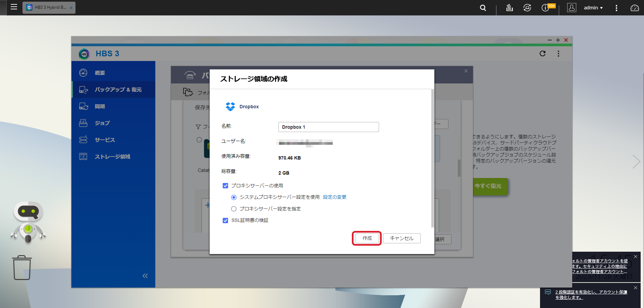Viewport: 644px width, 308px height.
Task: Open the 同期 sync section
Action: pyautogui.click(x=113, y=106)
